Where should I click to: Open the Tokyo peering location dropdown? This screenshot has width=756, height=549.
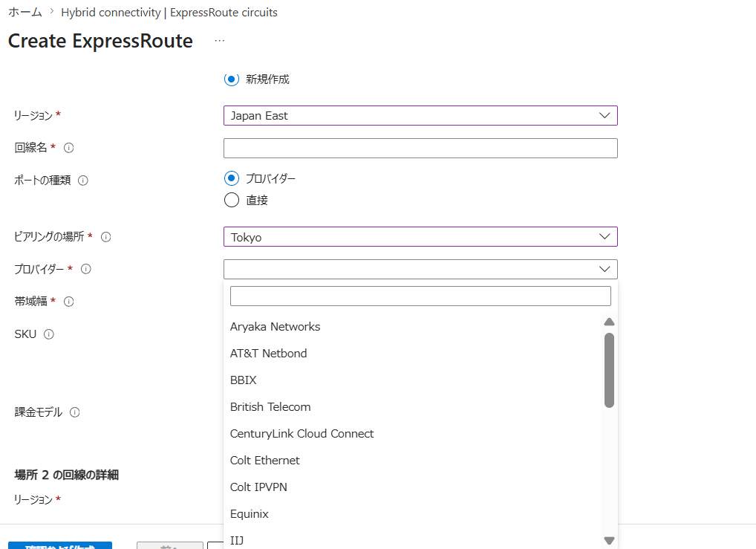tap(420, 237)
